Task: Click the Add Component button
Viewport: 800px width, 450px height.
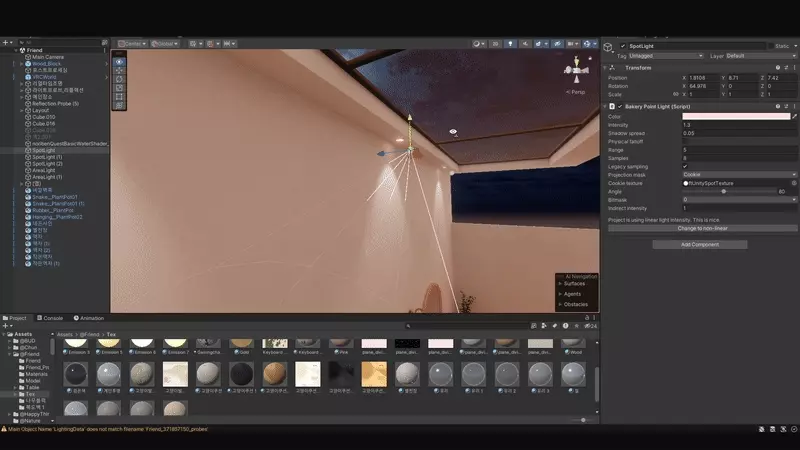Action: coord(700,244)
